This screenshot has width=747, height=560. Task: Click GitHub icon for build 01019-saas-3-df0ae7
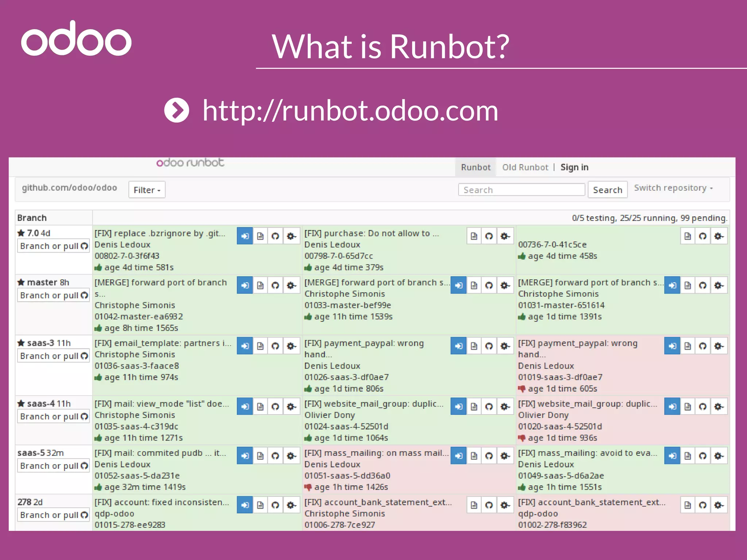point(703,346)
